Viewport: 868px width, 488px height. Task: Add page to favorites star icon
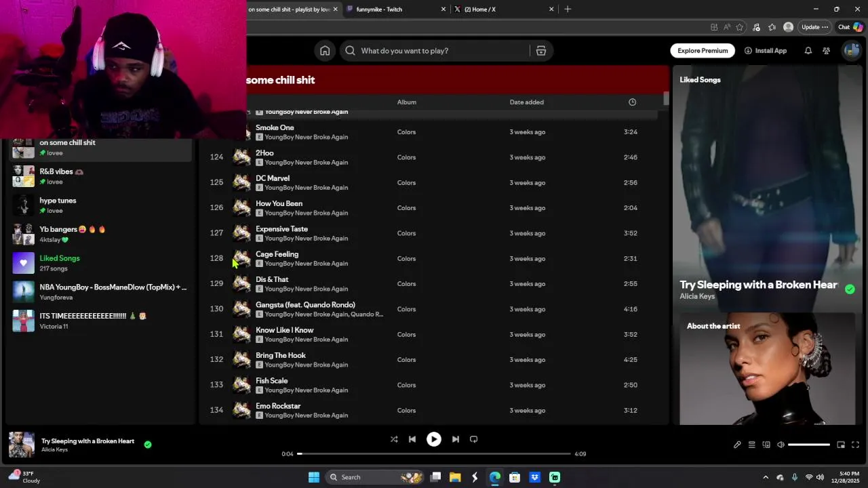click(739, 27)
